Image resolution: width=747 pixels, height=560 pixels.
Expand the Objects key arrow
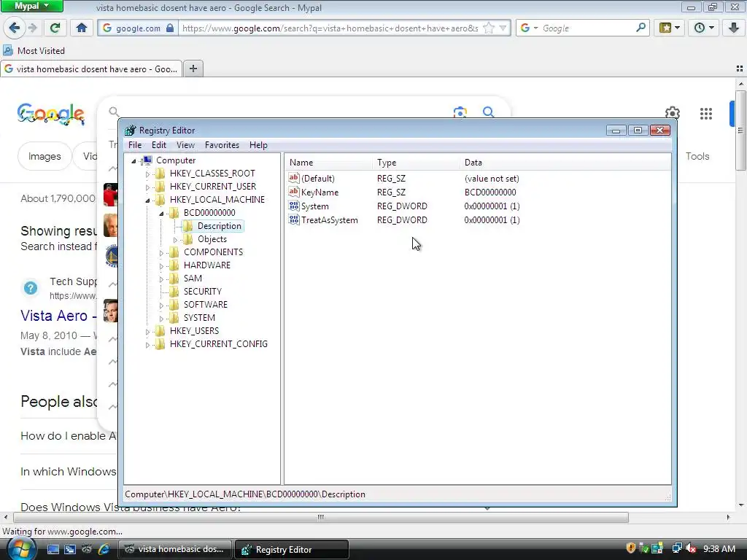175,240
